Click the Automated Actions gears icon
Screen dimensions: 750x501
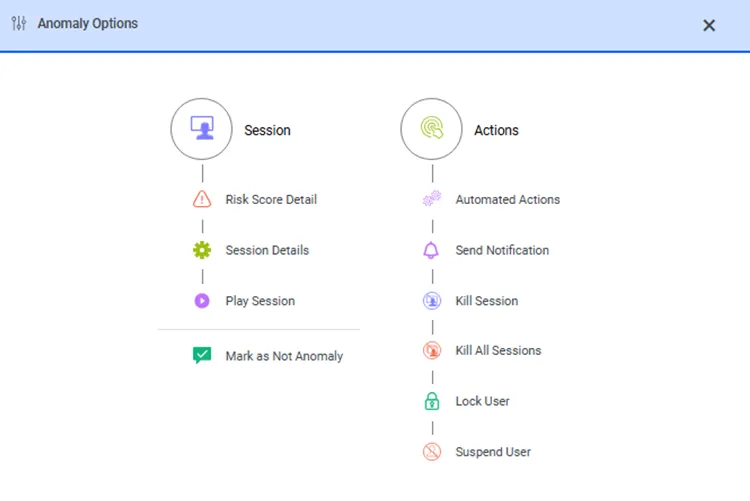432,199
